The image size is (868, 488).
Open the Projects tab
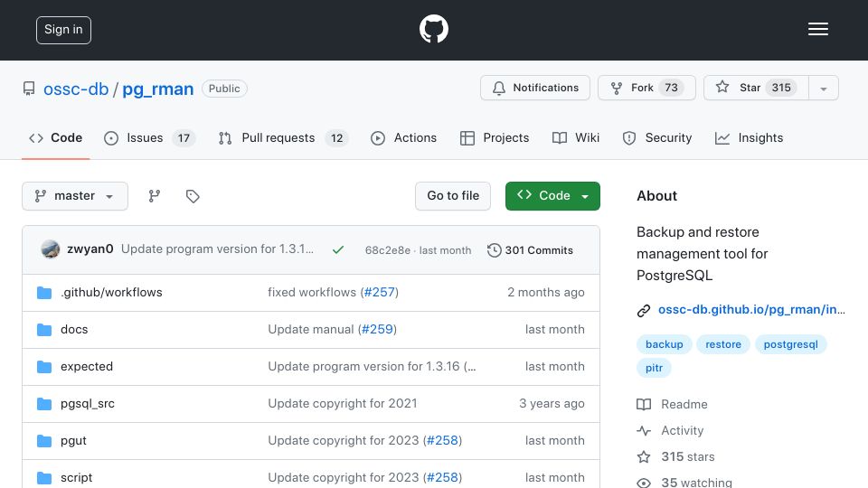click(495, 137)
